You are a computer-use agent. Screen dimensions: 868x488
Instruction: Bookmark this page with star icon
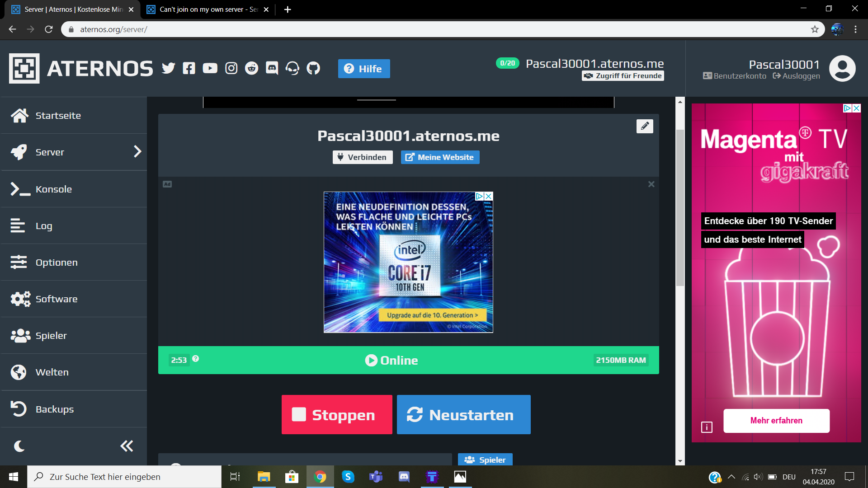click(x=815, y=29)
